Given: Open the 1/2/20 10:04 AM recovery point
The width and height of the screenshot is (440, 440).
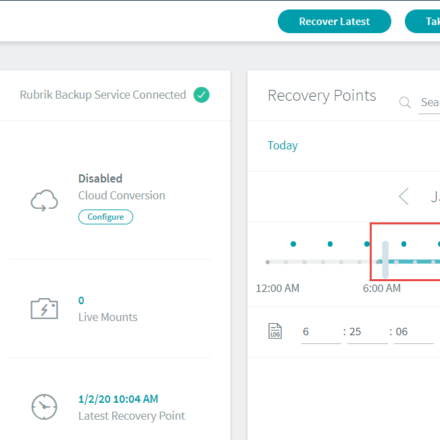Looking at the screenshot, I should click(x=118, y=399).
